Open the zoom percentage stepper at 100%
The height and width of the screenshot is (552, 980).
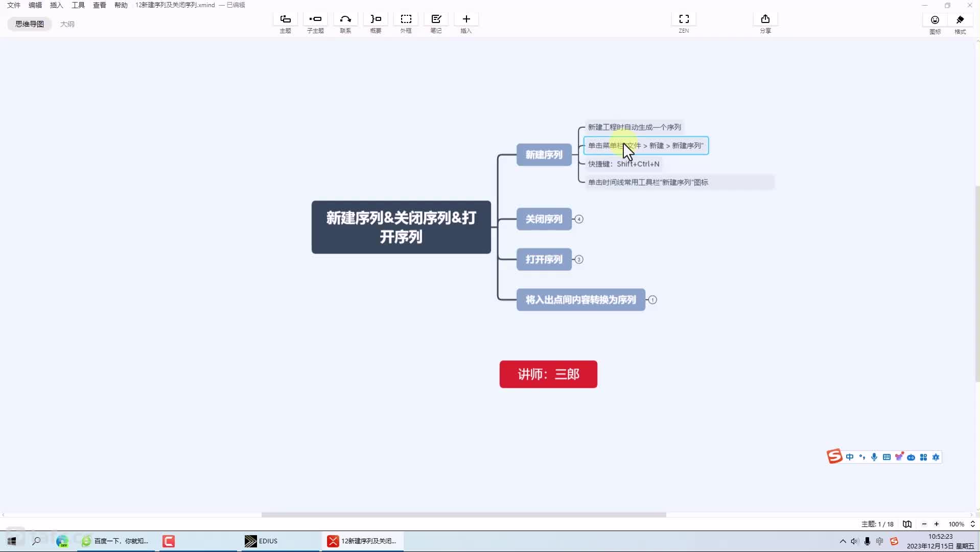pos(972,524)
